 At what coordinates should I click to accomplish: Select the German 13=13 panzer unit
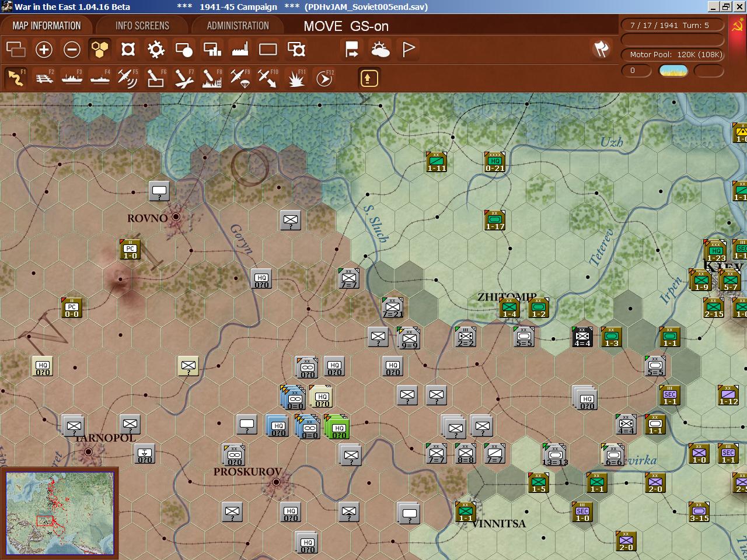[x=554, y=455]
